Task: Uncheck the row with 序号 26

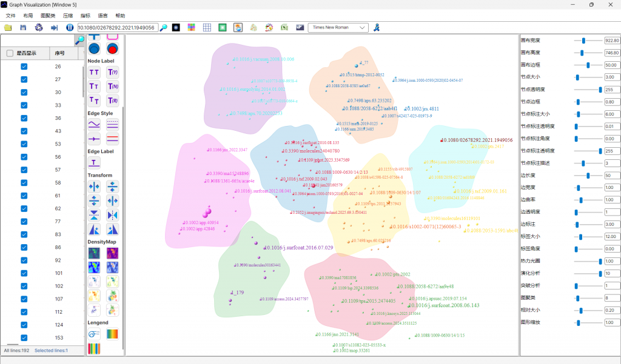Action: click(24, 67)
